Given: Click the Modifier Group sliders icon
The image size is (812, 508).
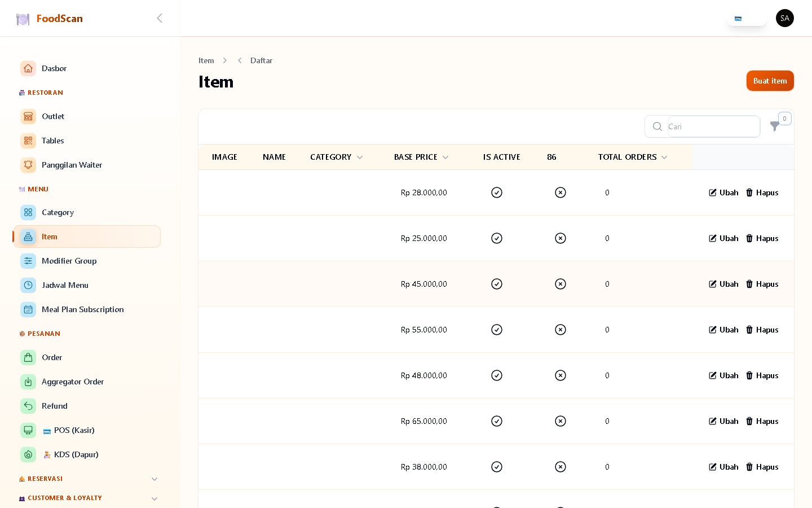Looking at the screenshot, I should click(x=28, y=261).
